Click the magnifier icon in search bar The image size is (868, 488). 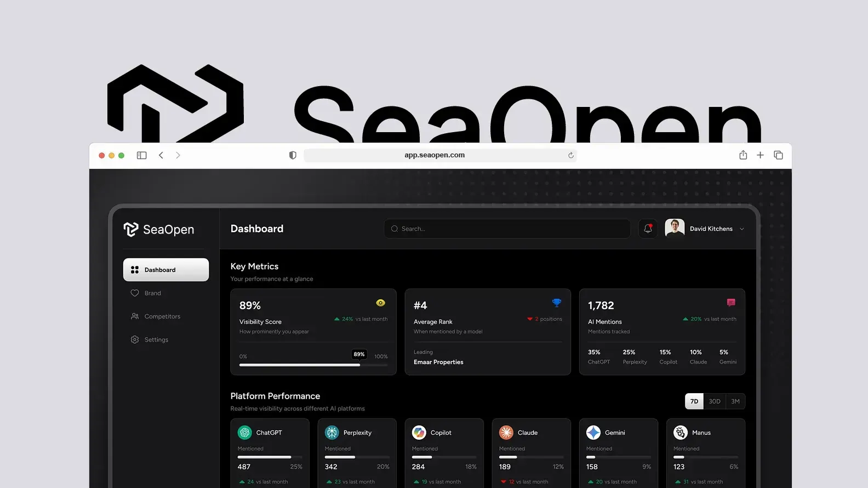(x=395, y=229)
